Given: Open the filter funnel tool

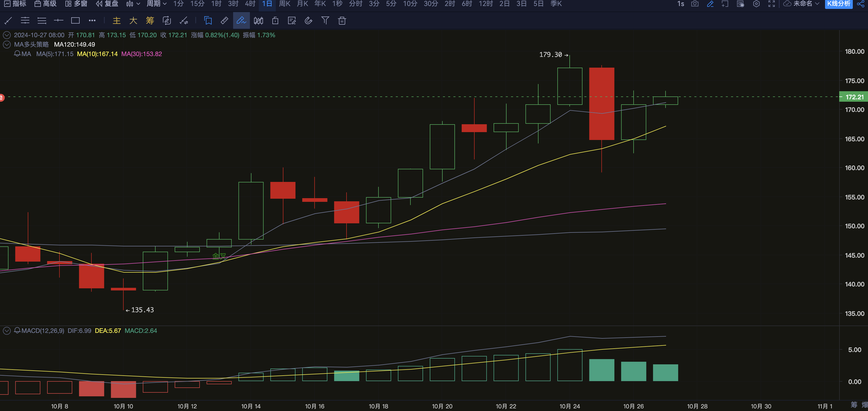Looking at the screenshot, I should pos(325,20).
